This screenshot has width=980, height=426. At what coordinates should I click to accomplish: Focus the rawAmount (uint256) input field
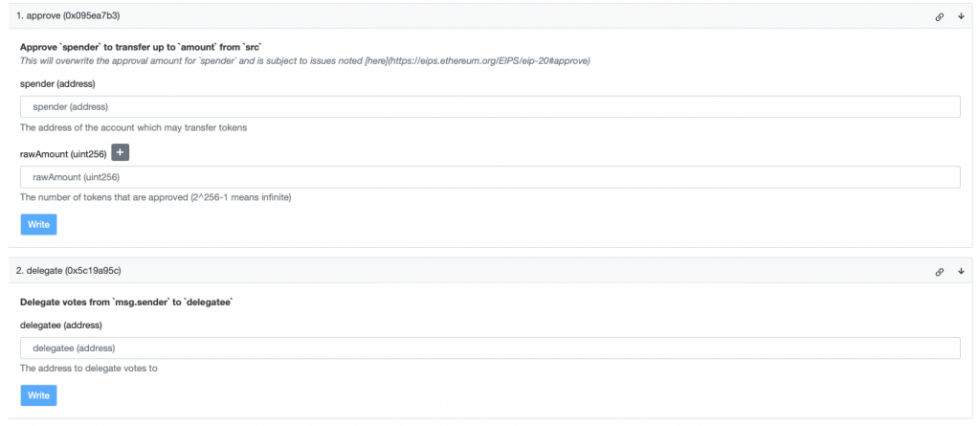coord(490,177)
